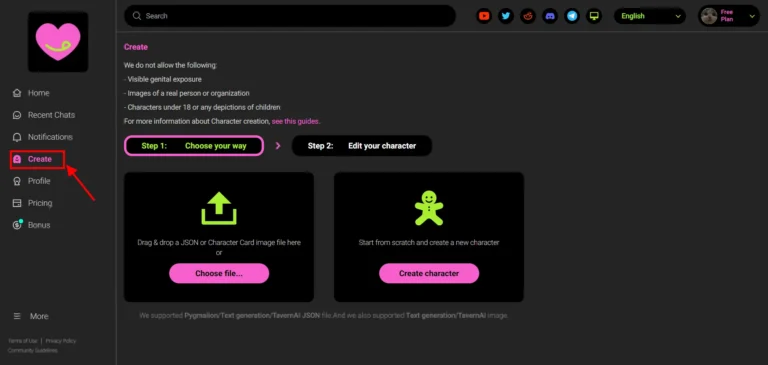Select Create in the sidebar
Image resolution: width=768 pixels, height=365 pixels.
pos(40,159)
